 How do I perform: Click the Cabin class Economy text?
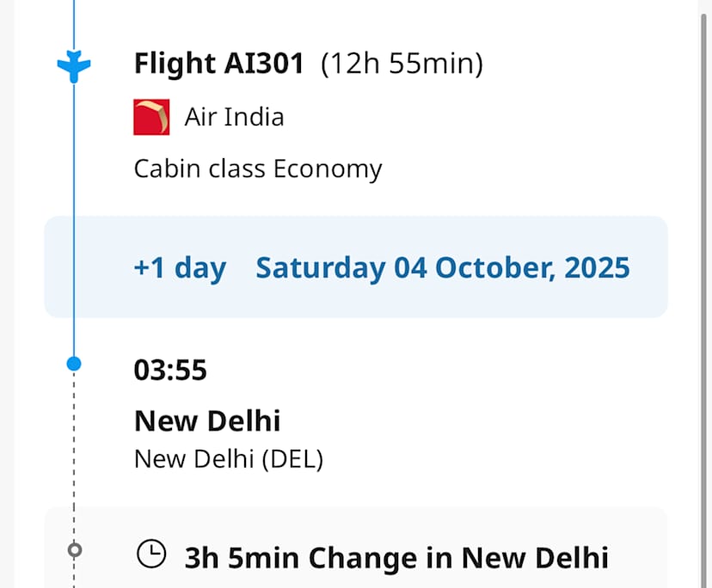tap(257, 168)
